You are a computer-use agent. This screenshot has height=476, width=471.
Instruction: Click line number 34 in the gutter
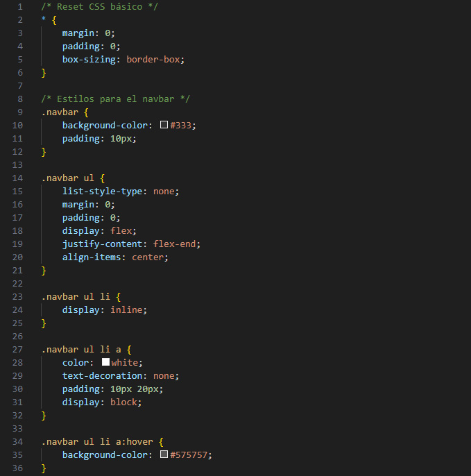click(17, 442)
